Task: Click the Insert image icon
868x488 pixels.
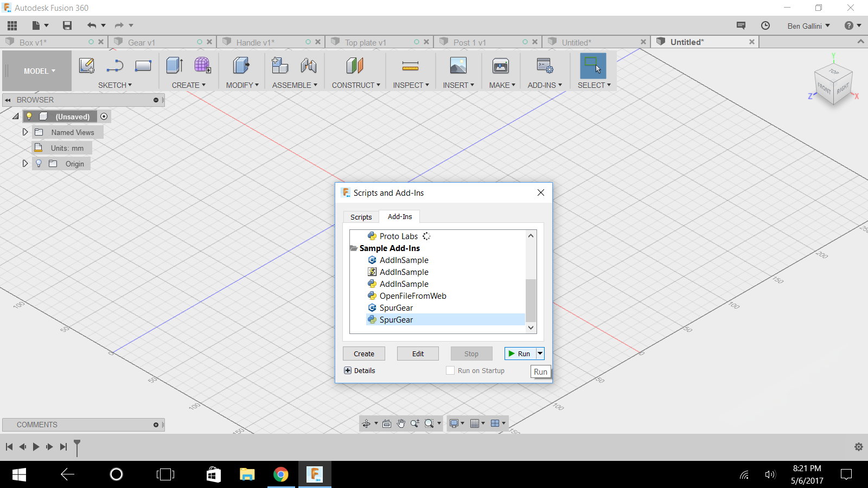Action: click(458, 66)
